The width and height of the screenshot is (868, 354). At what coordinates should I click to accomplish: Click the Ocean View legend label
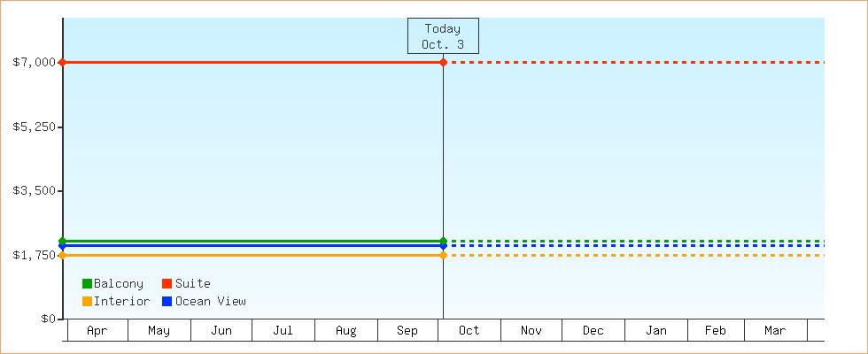pyautogui.click(x=211, y=301)
